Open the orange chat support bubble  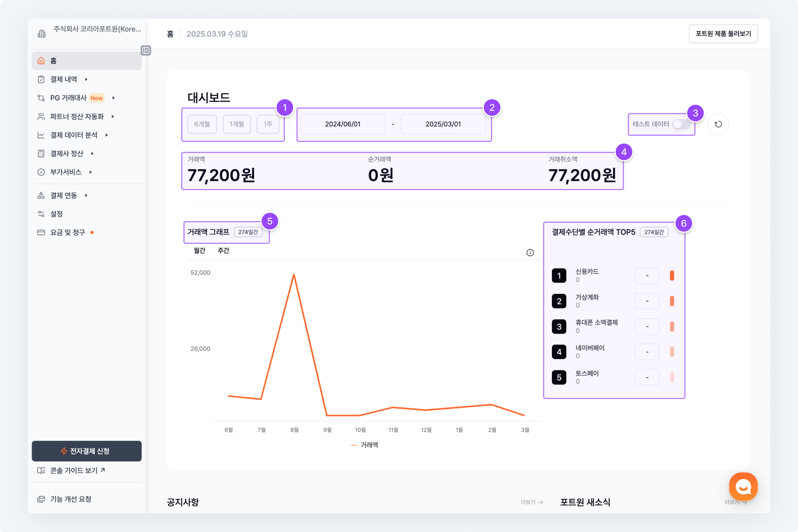tap(743, 487)
